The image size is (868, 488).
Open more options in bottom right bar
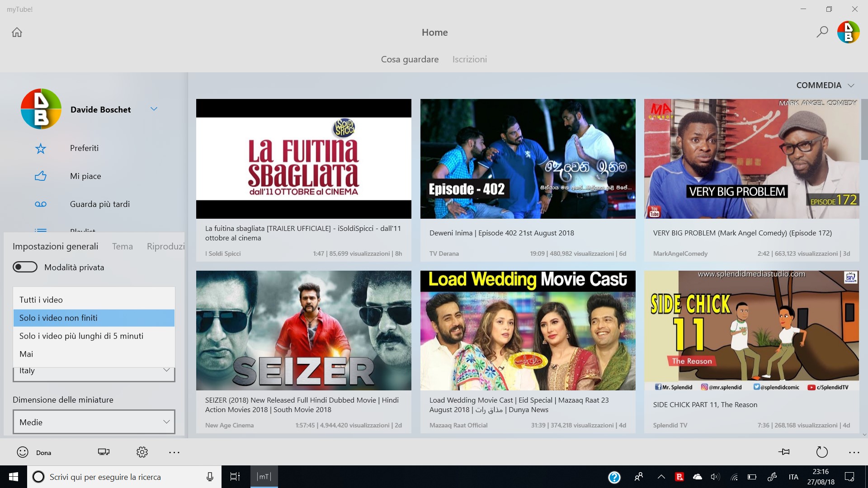click(x=854, y=452)
